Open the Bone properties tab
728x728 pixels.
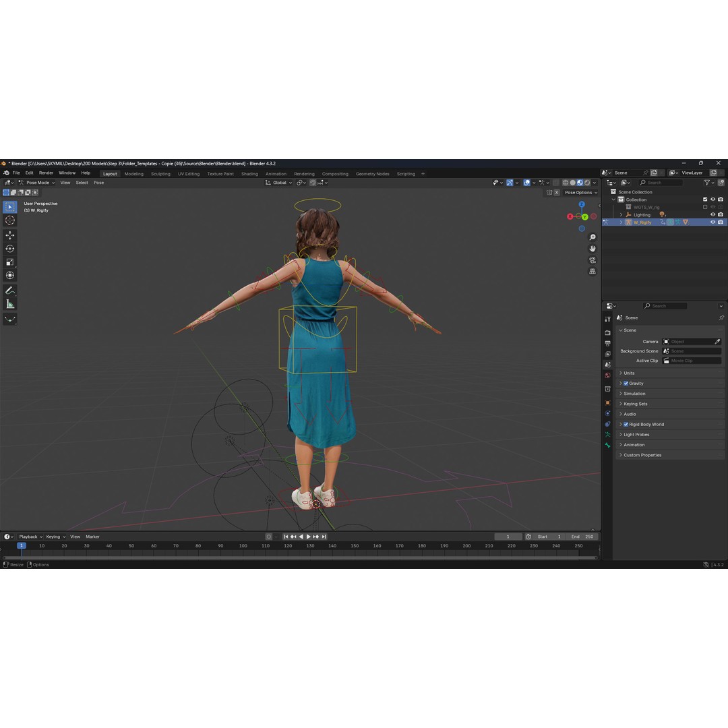[607, 446]
